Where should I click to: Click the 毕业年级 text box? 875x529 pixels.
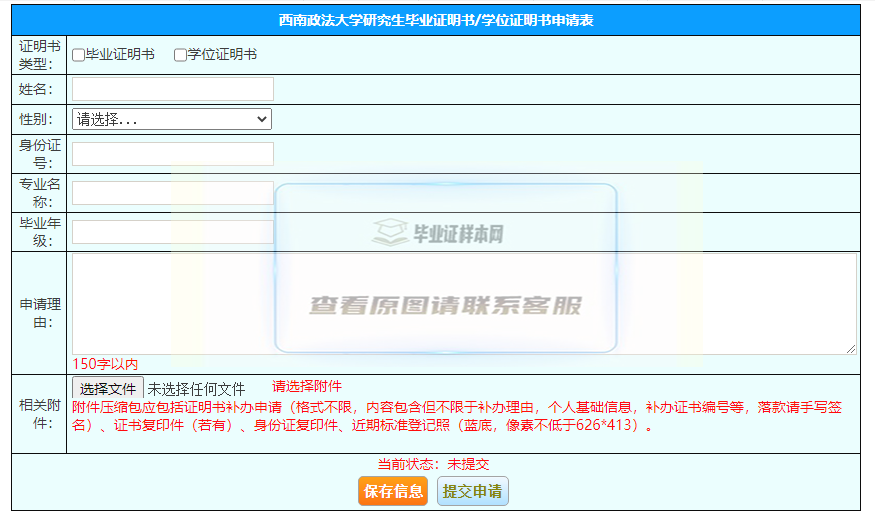[173, 232]
